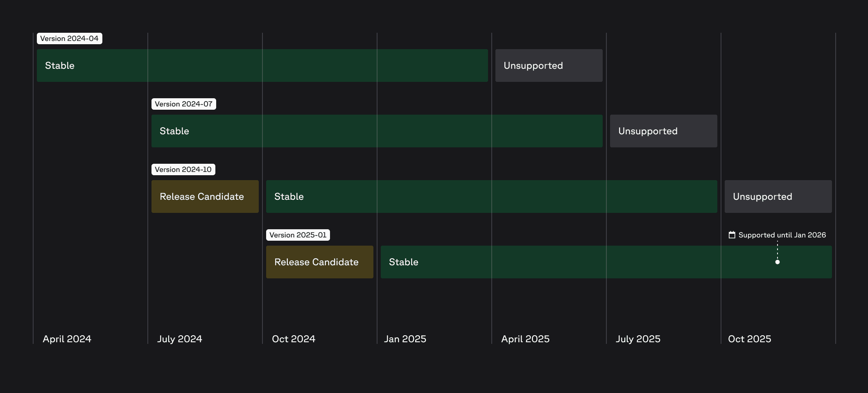This screenshot has width=868, height=393.
Task: Select the July 2025 axis label
Action: click(x=638, y=339)
